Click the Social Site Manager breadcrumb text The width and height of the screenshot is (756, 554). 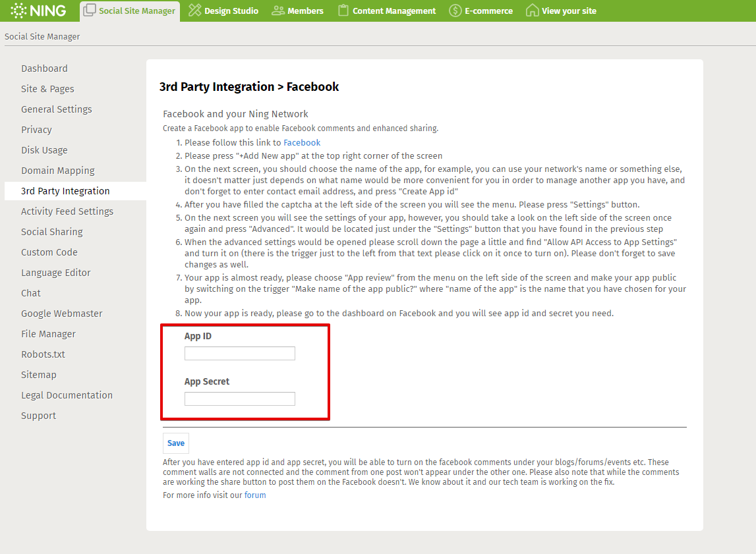(42, 37)
